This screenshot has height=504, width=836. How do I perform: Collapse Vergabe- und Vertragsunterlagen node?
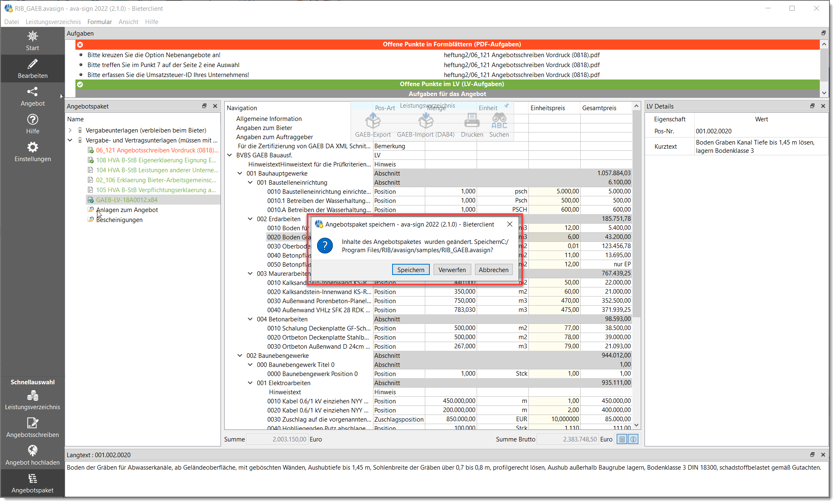(x=70, y=140)
